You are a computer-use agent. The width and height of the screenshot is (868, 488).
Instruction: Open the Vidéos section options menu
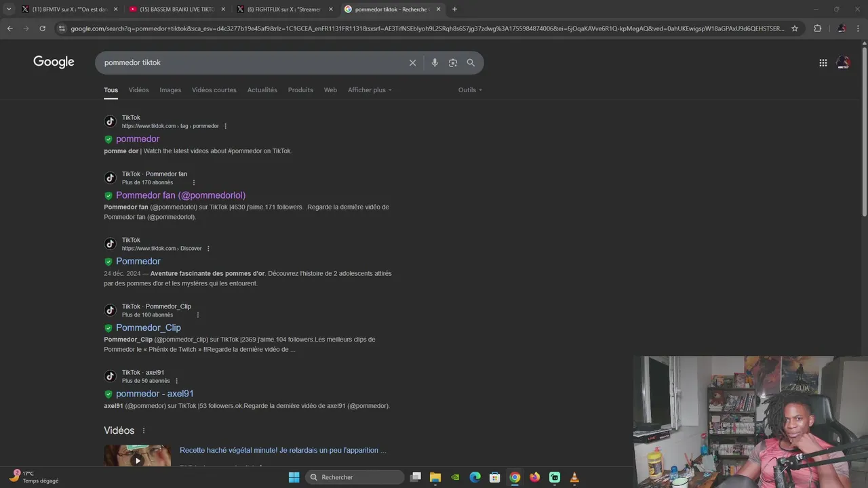click(x=144, y=431)
